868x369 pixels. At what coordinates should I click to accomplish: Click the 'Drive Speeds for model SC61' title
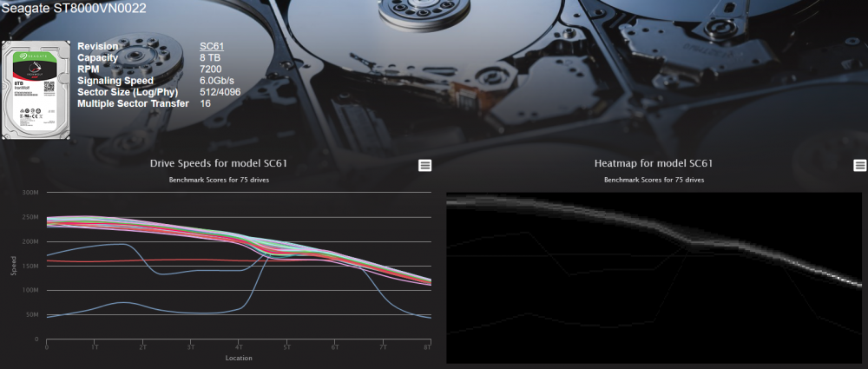[x=219, y=163]
